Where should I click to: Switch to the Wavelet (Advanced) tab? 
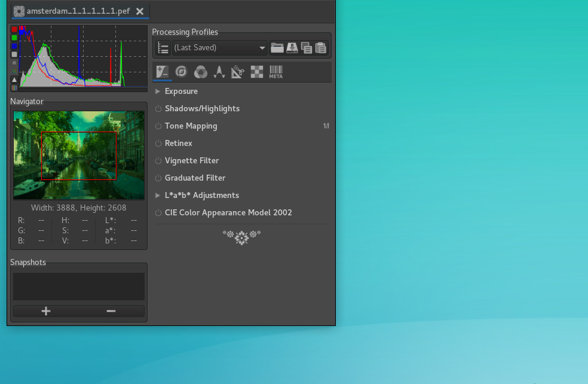[x=219, y=72]
